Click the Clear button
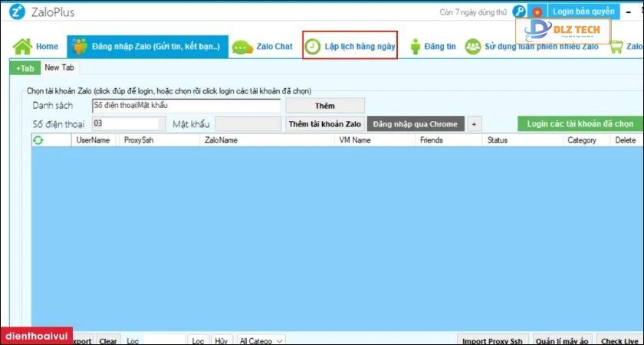Screen dimensions: 644x345 point(108,340)
